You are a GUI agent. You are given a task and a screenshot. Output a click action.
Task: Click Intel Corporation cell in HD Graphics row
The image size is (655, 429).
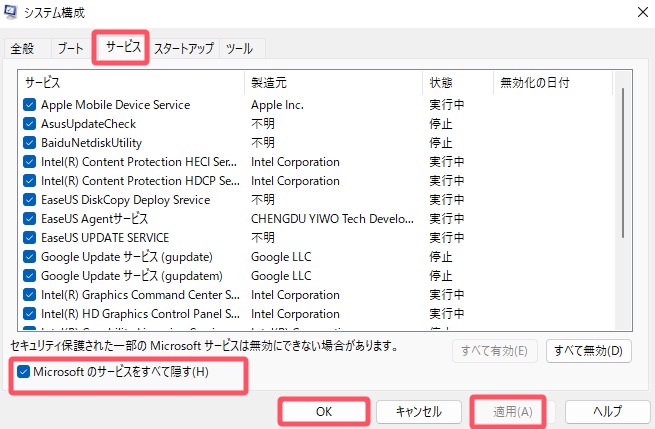tap(295, 314)
